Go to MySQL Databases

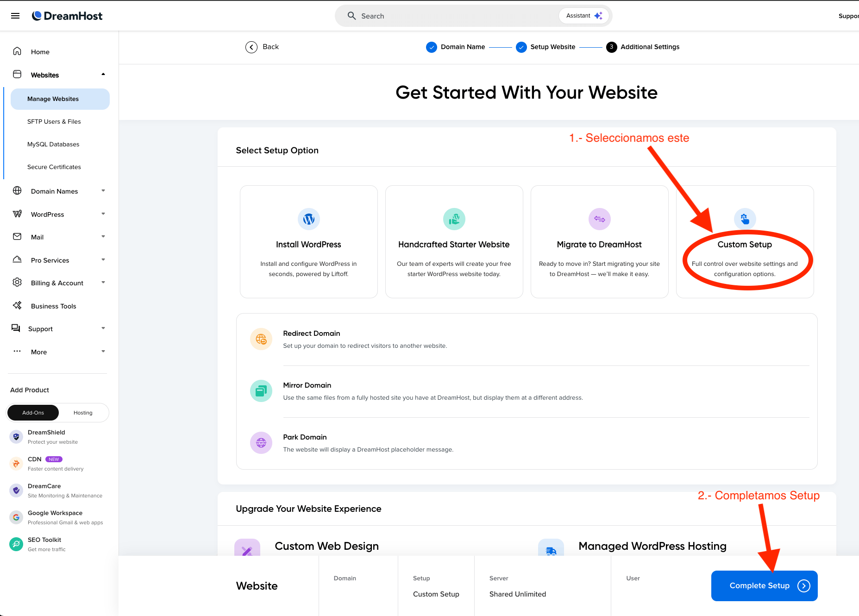point(53,144)
